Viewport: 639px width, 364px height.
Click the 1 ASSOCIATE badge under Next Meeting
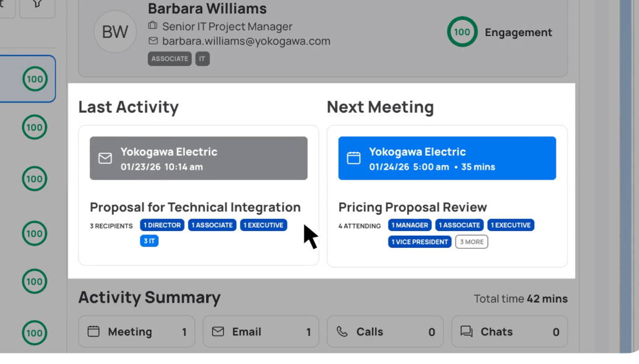point(459,225)
